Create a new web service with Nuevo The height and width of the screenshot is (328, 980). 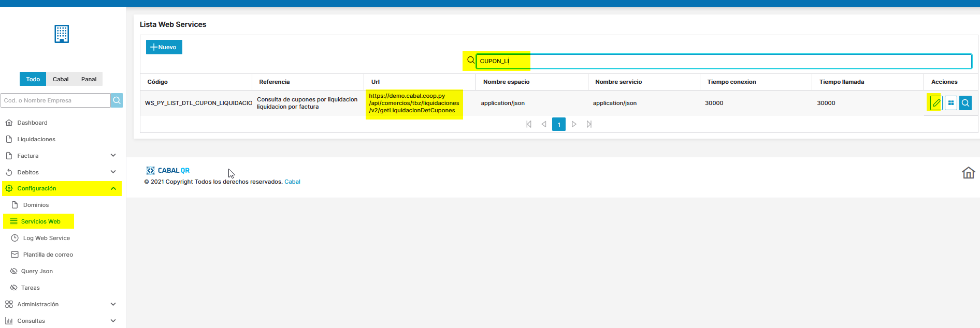tap(164, 47)
